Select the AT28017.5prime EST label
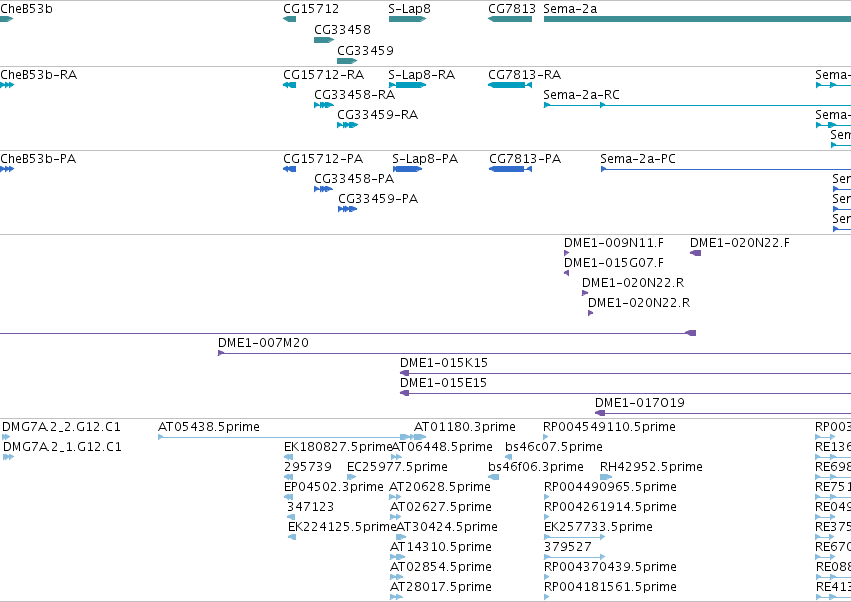The width and height of the screenshot is (851, 602). coord(441,588)
